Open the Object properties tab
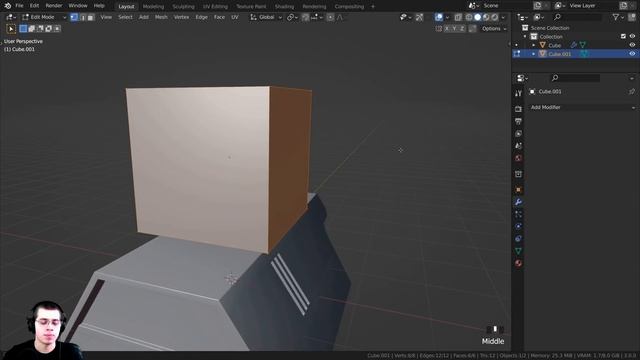640x360 pixels. 518,190
